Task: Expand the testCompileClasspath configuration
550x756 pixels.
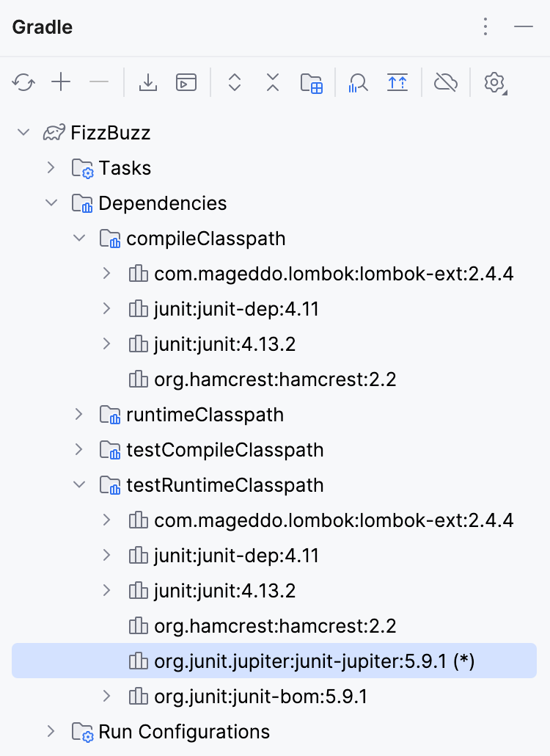Action: [x=78, y=449]
